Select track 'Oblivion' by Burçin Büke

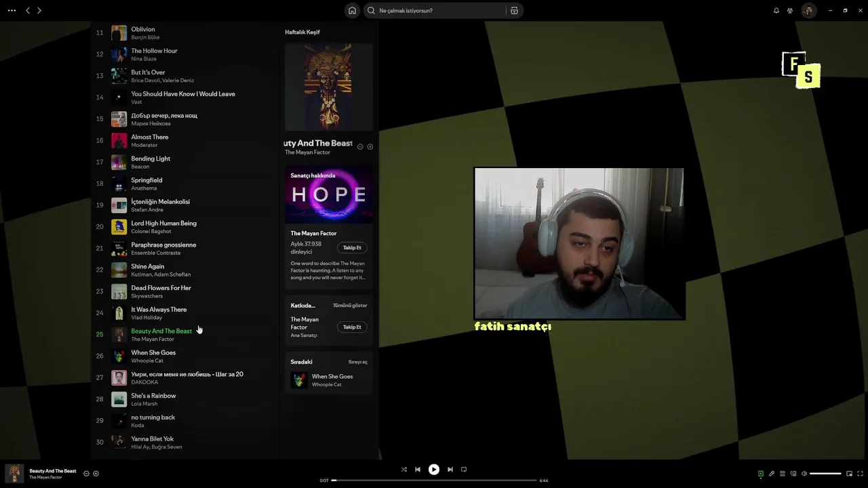[x=184, y=33]
